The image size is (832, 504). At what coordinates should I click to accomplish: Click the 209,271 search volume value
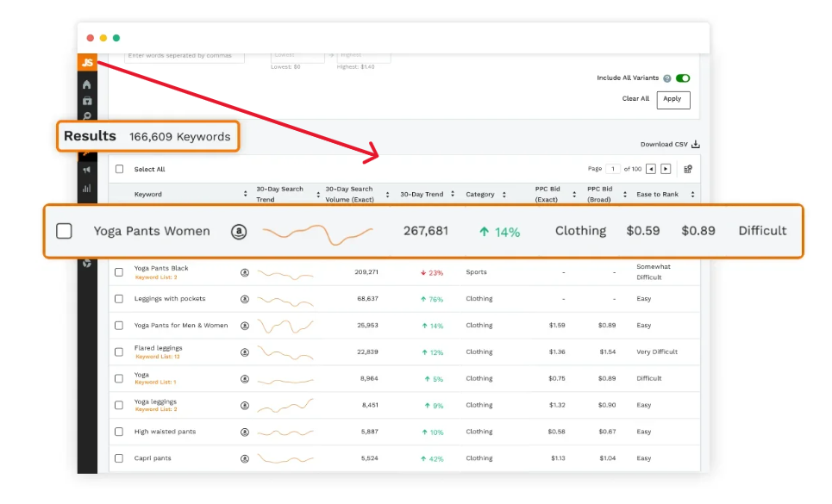click(366, 272)
